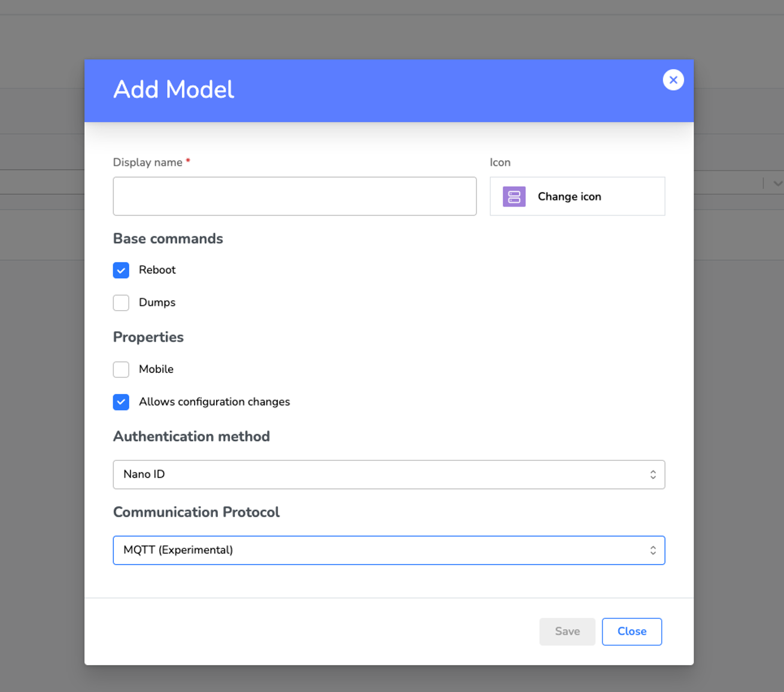Viewport: 784px width, 692px height.
Task: Click the Icon label text
Action: pos(500,162)
